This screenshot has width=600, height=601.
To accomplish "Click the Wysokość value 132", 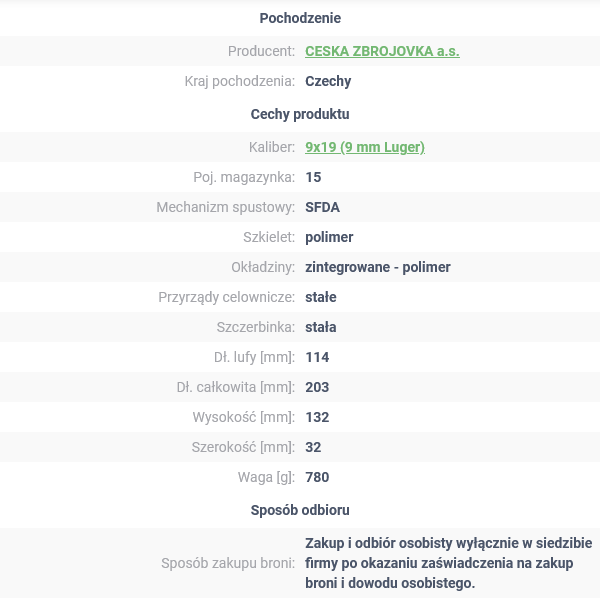I will coord(317,417).
